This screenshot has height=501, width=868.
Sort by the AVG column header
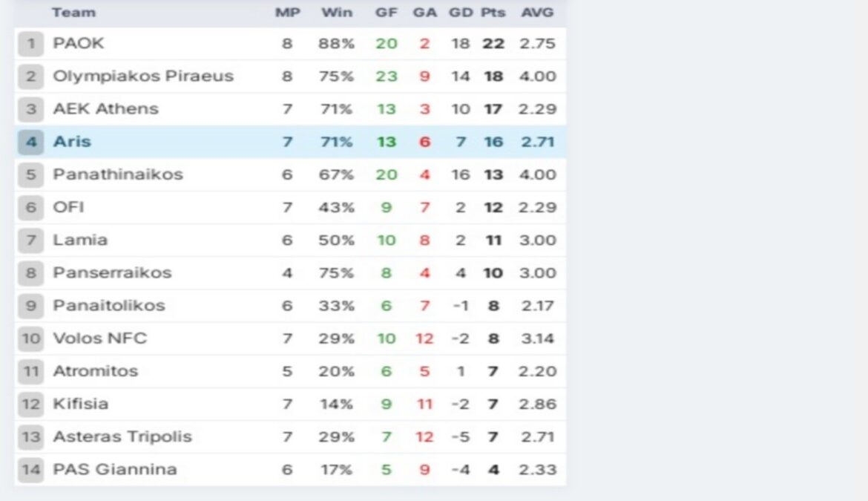coord(537,13)
